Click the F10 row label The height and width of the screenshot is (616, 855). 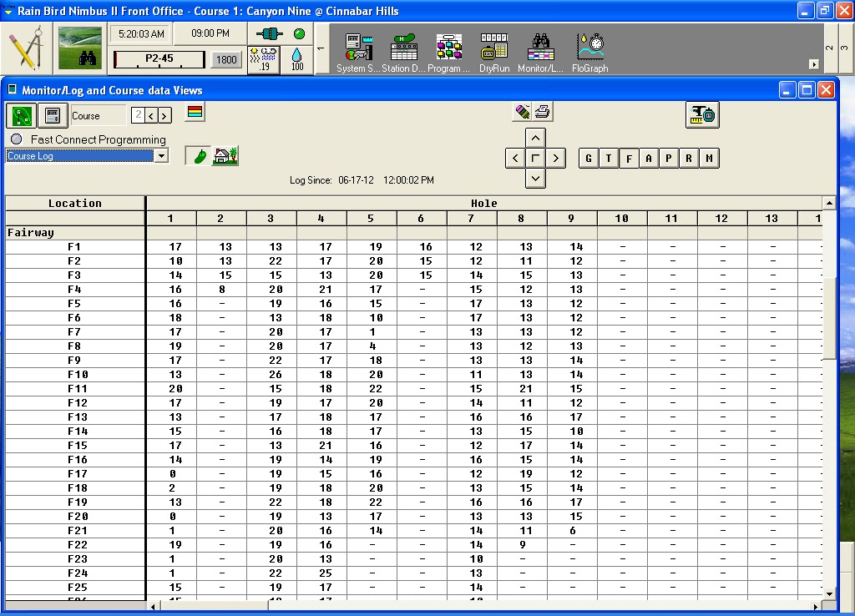tap(75, 374)
